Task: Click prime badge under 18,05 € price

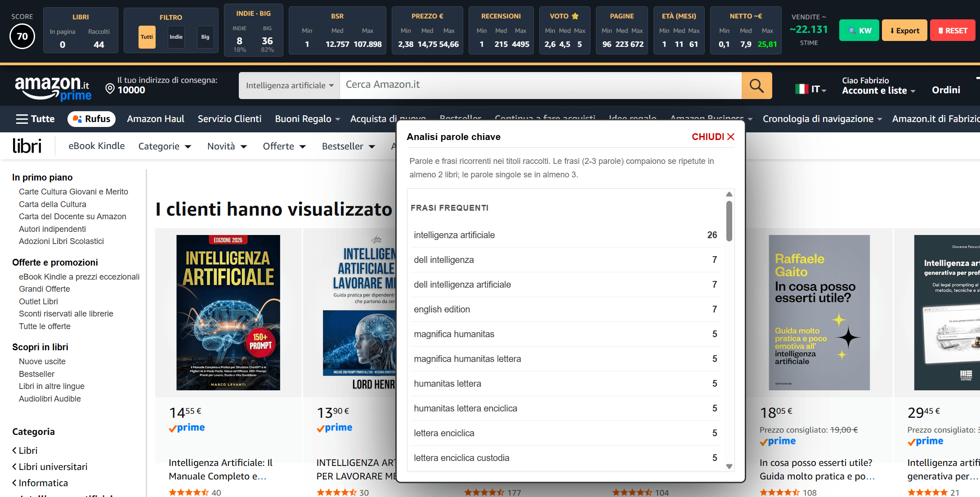Action: coord(778,441)
